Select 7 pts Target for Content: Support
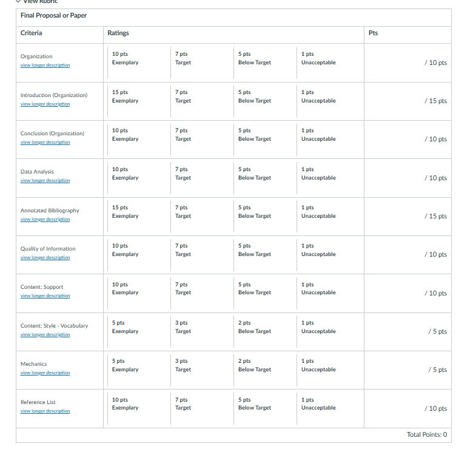The width and height of the screenshot is (476, 452). pos(202,293)
